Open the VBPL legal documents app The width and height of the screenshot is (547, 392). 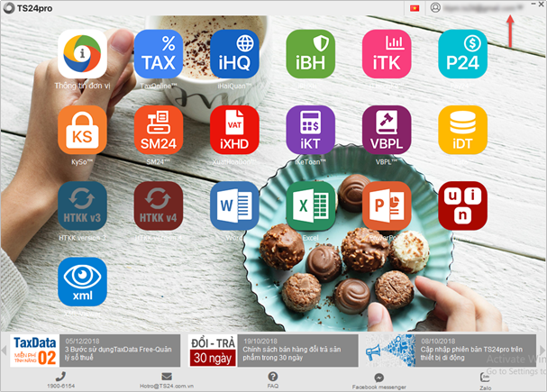point(387,130)
